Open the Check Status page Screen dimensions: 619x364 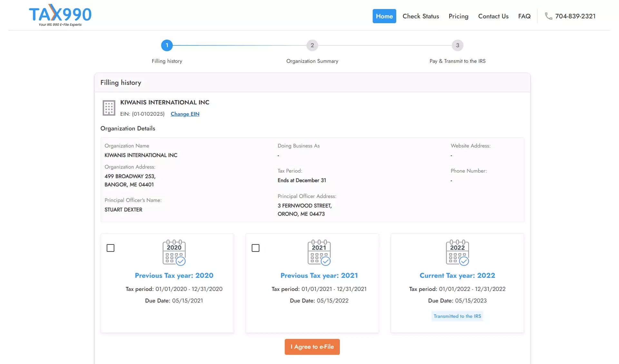pyautogui.click(x=420, y=16)
